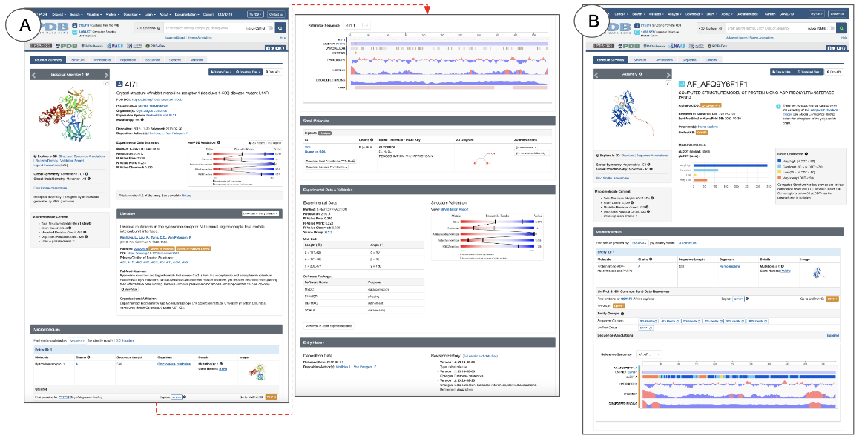Open Download Files dropdown in panel A
This screenshot has height=444, width=868.
(x=248, y=72)
